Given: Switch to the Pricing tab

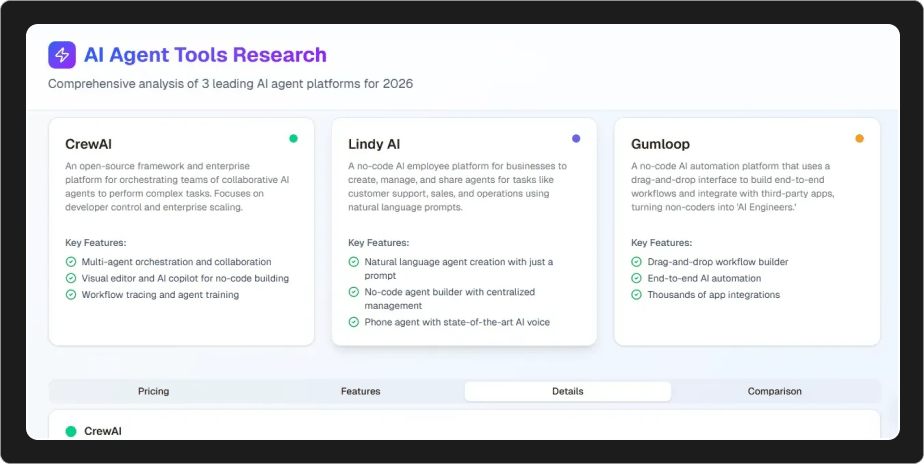Looking at the screenshot, I should click(x=154, y=391).
